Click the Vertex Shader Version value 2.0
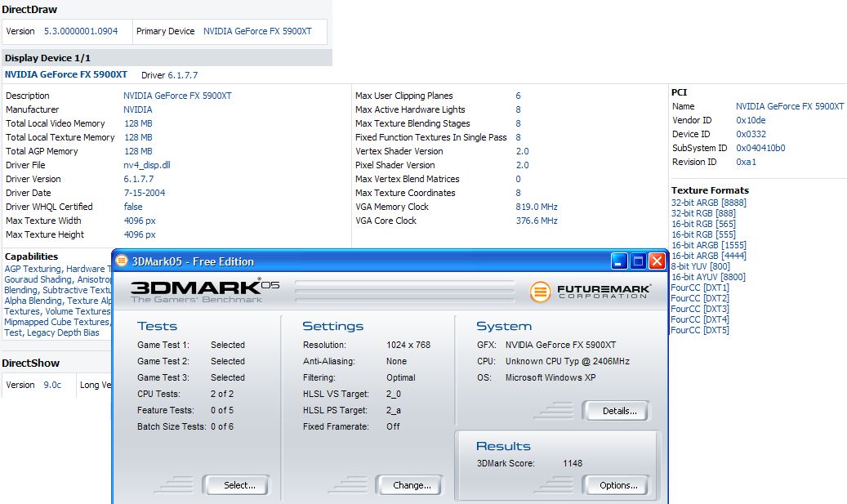Screen dimensions: 847x504 [x=523, y=151]
